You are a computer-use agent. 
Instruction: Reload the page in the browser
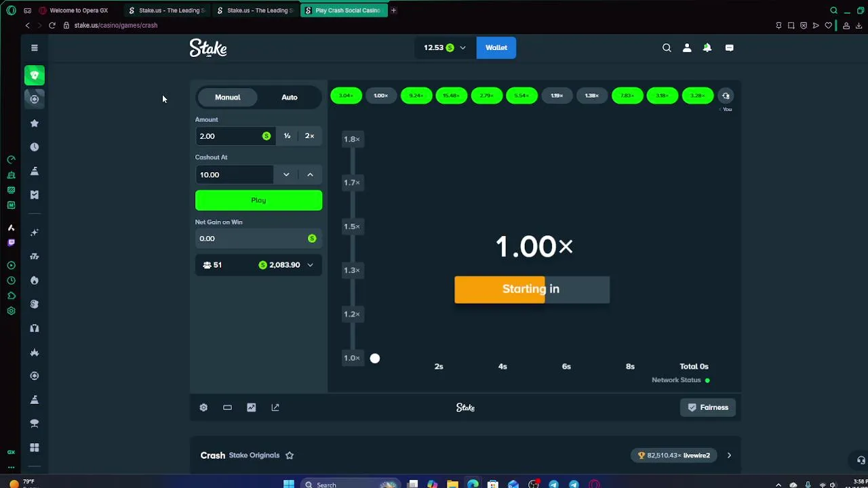click(x=52, y=25)
